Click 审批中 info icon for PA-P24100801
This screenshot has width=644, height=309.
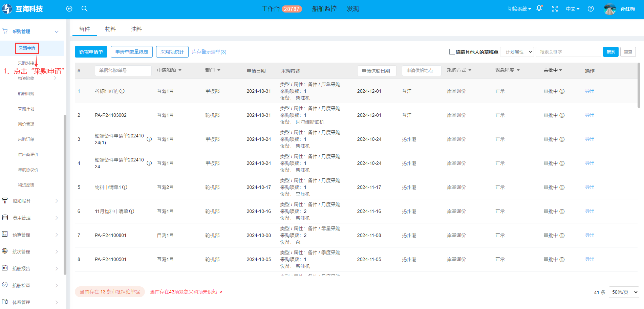click(562, 236)
